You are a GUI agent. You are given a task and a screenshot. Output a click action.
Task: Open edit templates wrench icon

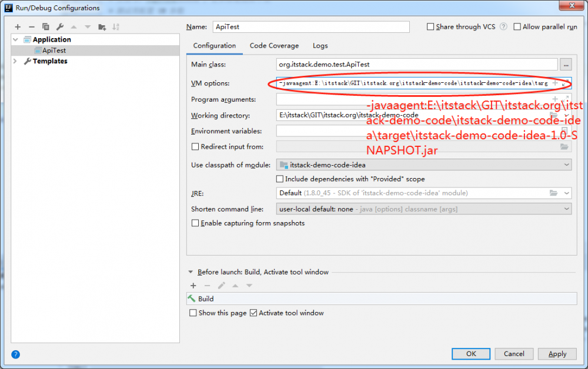(x=59, y=26)
